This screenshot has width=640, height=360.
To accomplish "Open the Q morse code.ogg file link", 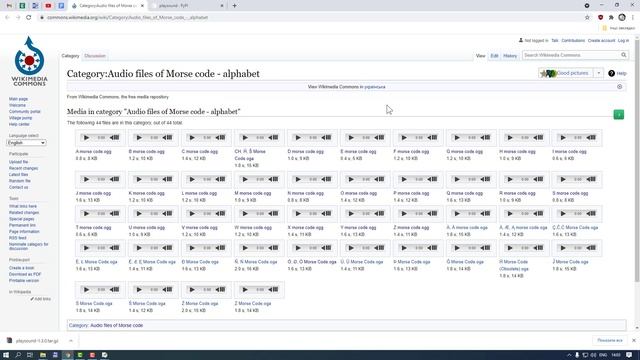I will 464,193.
